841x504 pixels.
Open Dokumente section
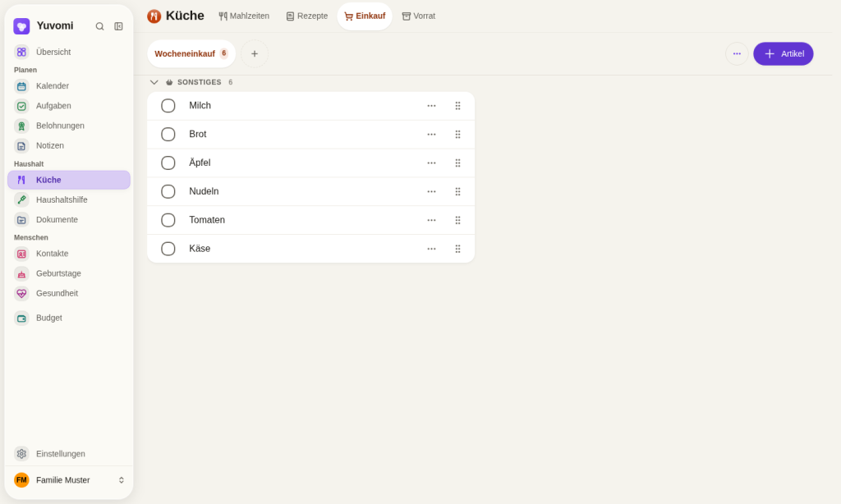[x=69, y=219]
